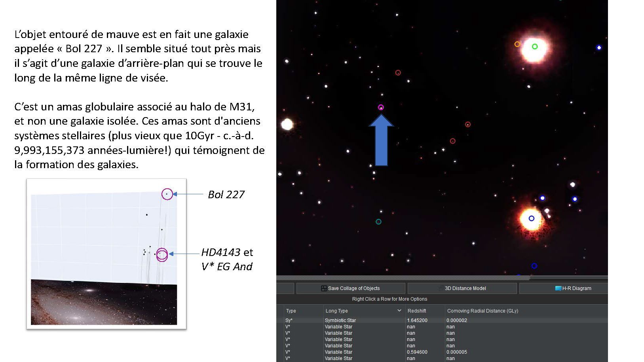Viewport: 644px width, 362px height.
Task: Open the 3D Distance Model view
Action: tap(462, 288)
